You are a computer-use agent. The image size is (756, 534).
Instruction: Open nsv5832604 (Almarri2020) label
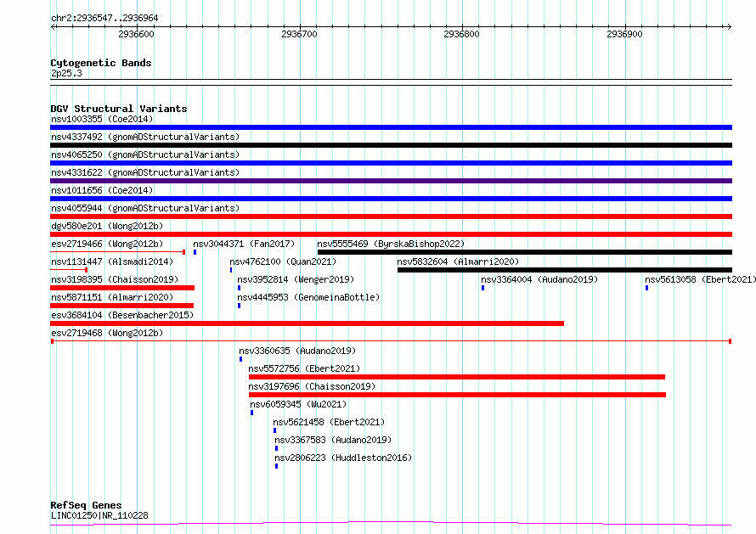(458, 261)
